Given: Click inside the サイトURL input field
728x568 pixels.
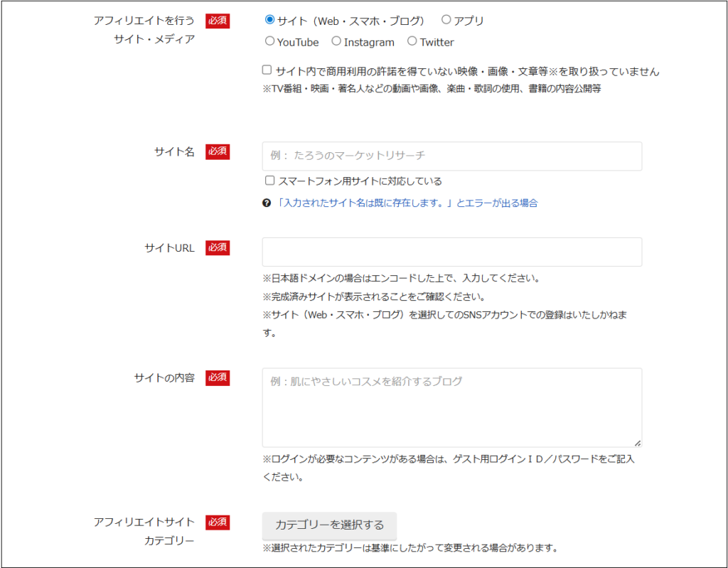Looking at the screenshot, I should click(451, 252).
